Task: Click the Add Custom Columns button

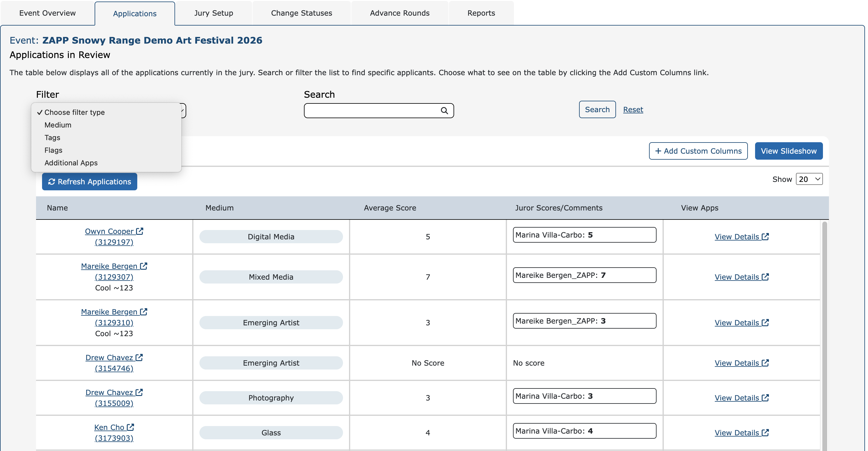Action: [x=698, y=151]
